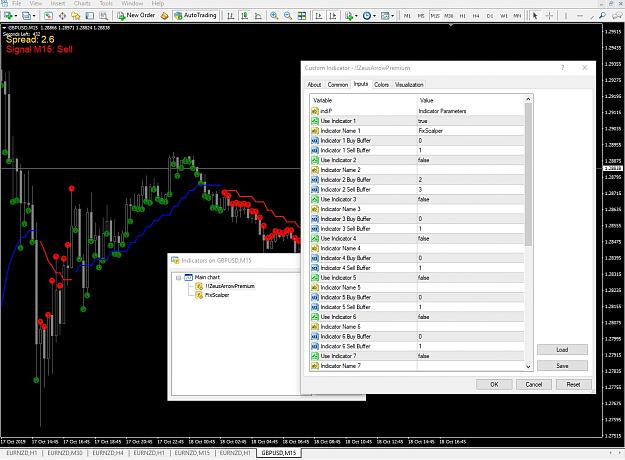This screenshot has height=460, width=625.
Task: Open the EURNZD,M30 chart tab
Action: pos(65,453)
